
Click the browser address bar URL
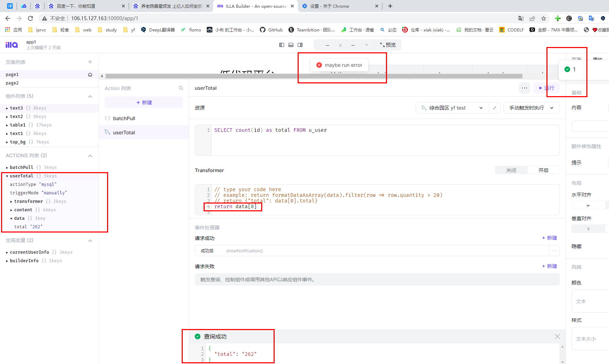coord(105,18)
